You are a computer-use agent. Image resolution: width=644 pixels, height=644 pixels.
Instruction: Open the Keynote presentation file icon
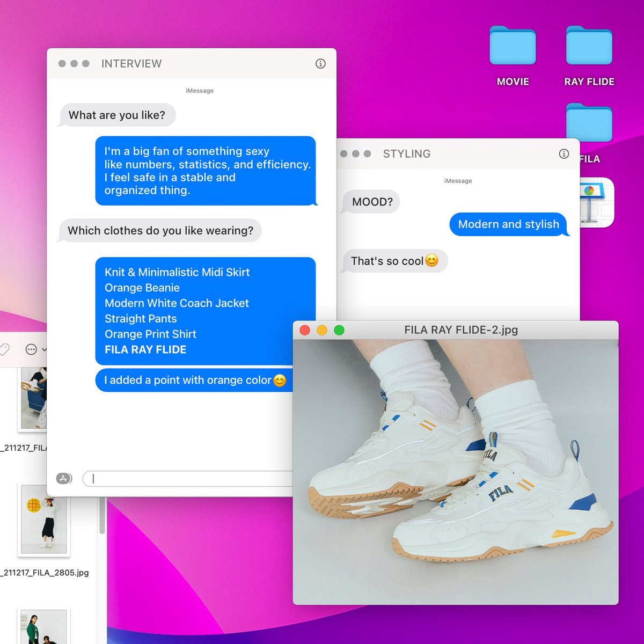coord(597,202)
